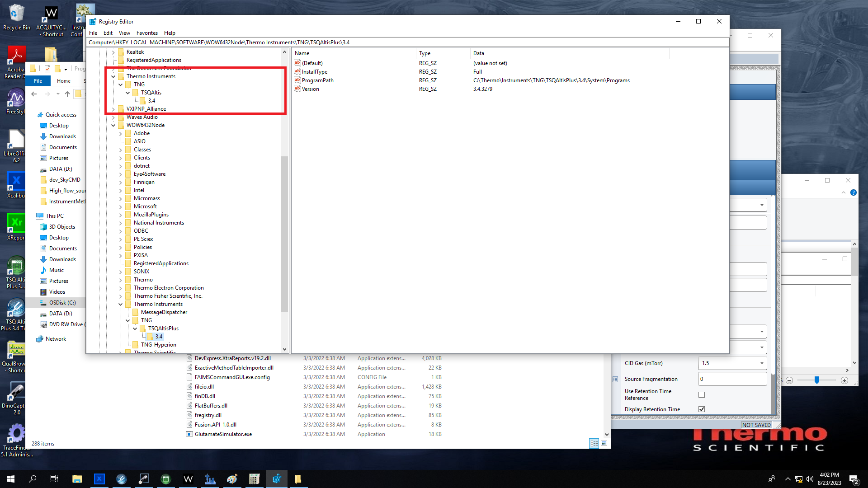The image size is (868, 488).
Task: Click the Paint palette taskbar icon
Action: [x=232, y=479]
